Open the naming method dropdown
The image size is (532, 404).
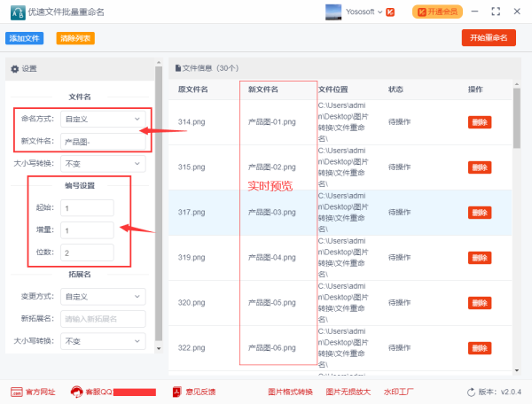(x=103, y=118)
